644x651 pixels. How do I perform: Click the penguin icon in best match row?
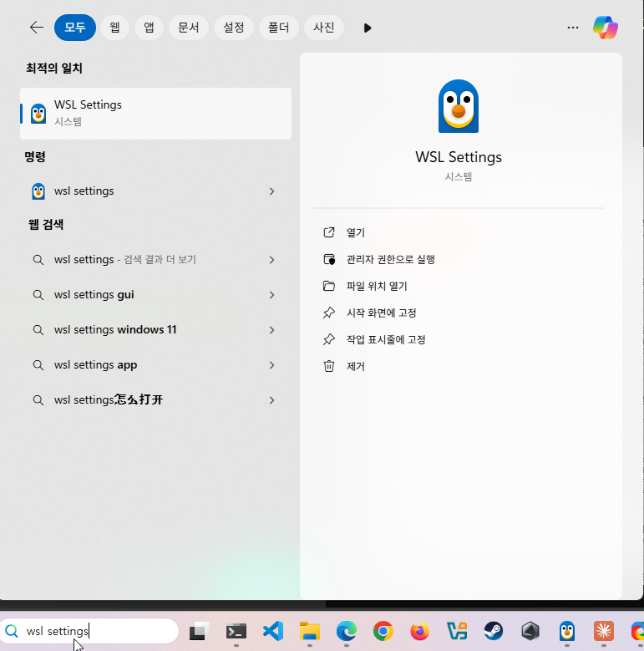pos(38,114)
